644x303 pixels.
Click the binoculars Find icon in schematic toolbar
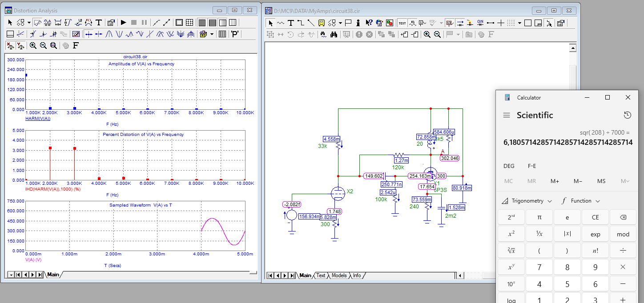[x=334, y=34]
